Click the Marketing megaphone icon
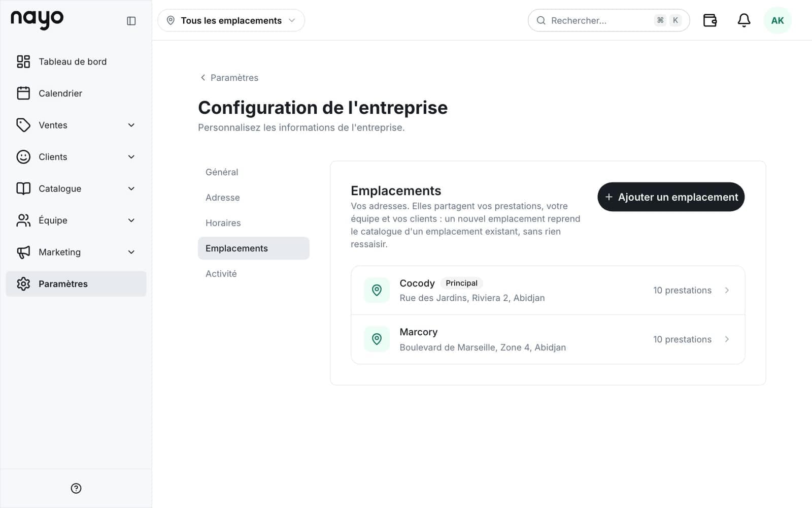812x508 pixels. pos(23,252)
